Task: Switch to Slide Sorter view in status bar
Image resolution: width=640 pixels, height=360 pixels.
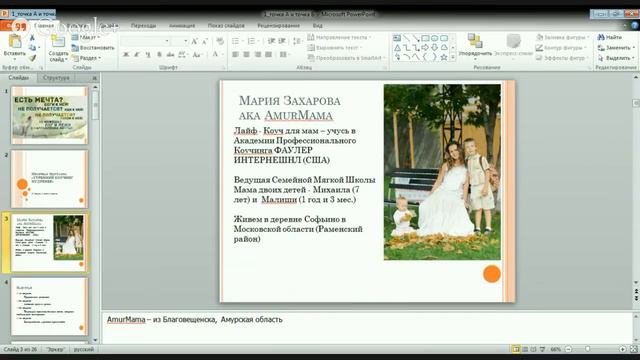Action: [x=525, y=349]
